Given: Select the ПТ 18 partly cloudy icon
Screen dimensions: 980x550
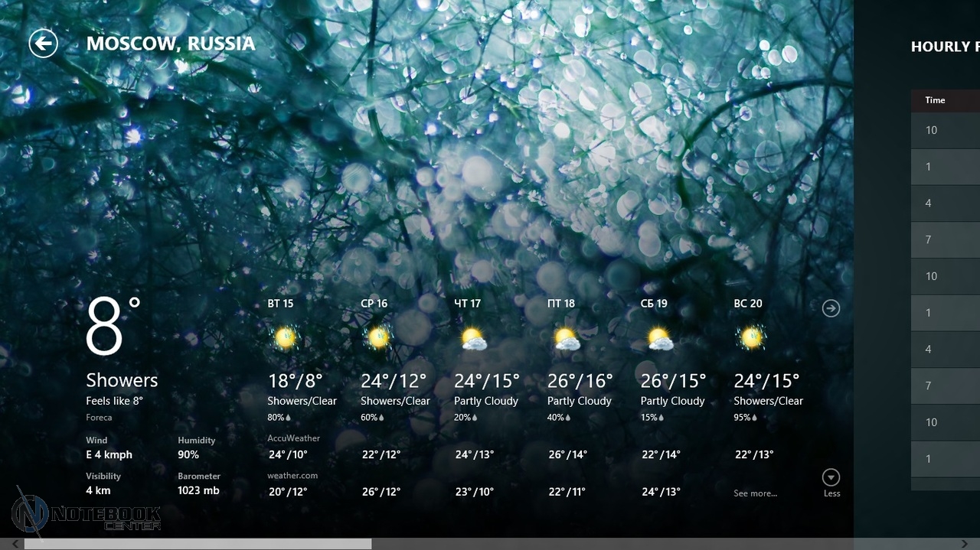Looking at the screenshot, I should (567, 339).
